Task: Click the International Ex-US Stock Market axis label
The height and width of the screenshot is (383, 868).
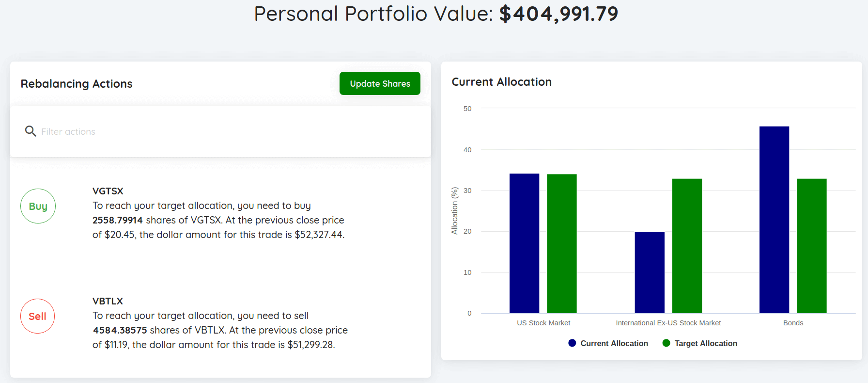Action: pos(668,322)
